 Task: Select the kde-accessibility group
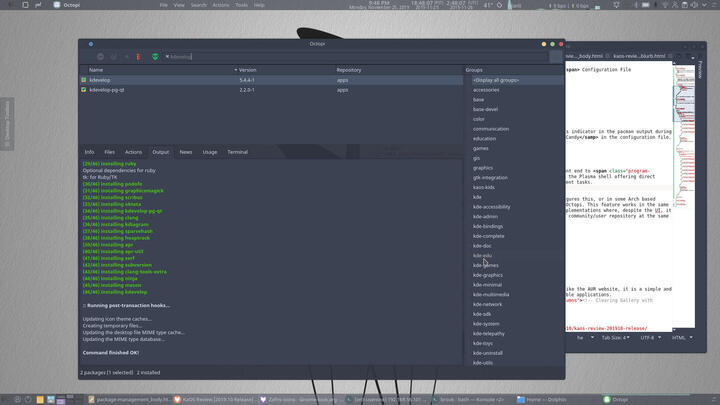tap(491, 207)
